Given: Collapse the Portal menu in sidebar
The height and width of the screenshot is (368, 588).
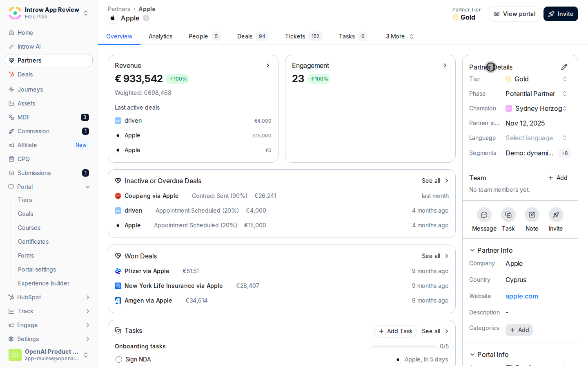Looking at the screenshot, I should (x=88, y=187).
